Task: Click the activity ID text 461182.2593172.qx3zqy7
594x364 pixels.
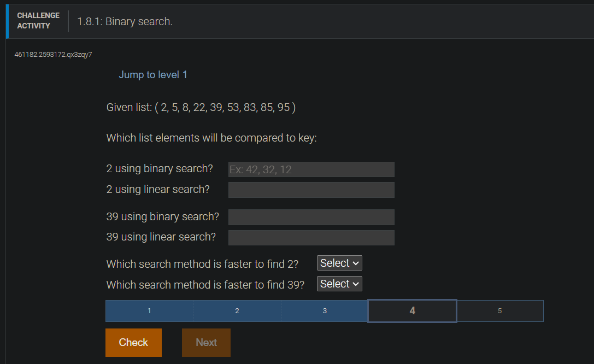Action: pos(52,55)
